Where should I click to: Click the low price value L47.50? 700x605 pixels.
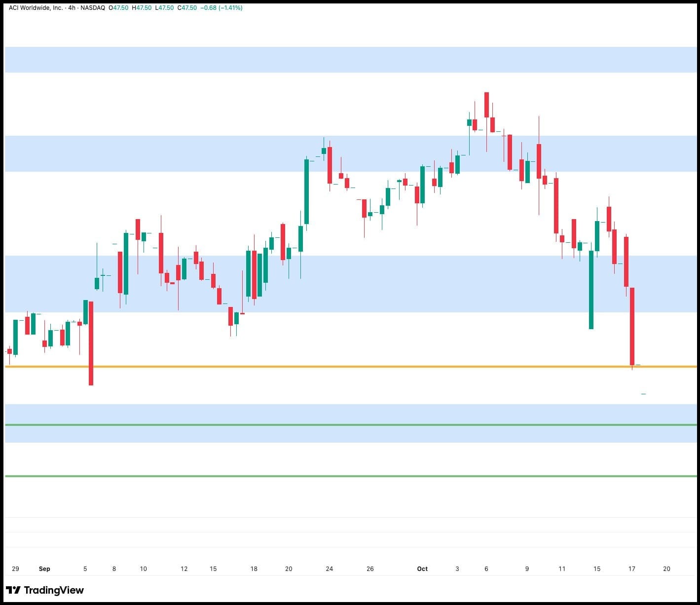coord(164,8)
